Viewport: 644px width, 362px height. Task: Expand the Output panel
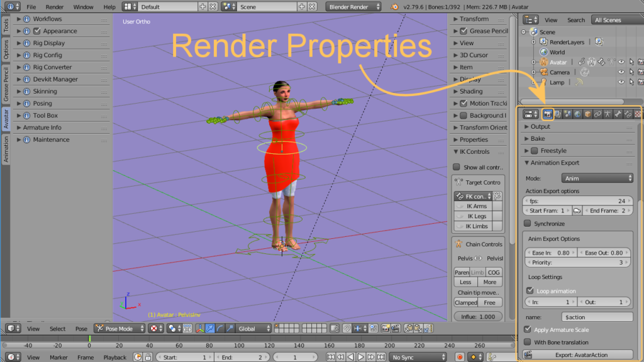click(x=540, y=126)
